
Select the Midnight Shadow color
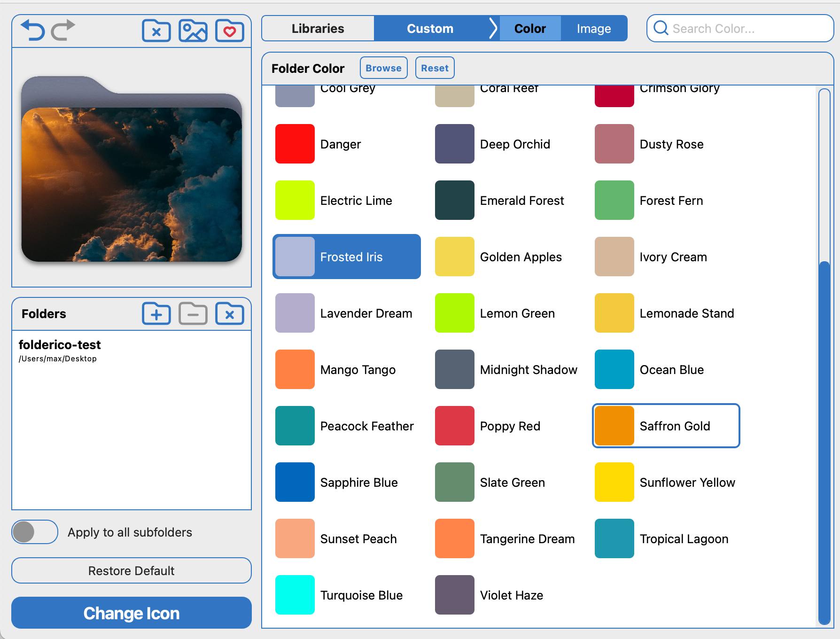pos(506,369)
